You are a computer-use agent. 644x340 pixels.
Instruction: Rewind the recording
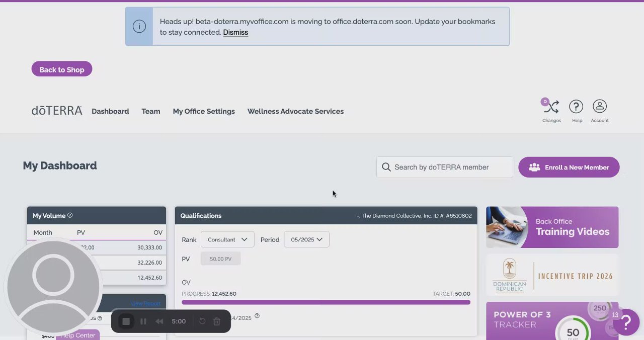click(159, 321)
